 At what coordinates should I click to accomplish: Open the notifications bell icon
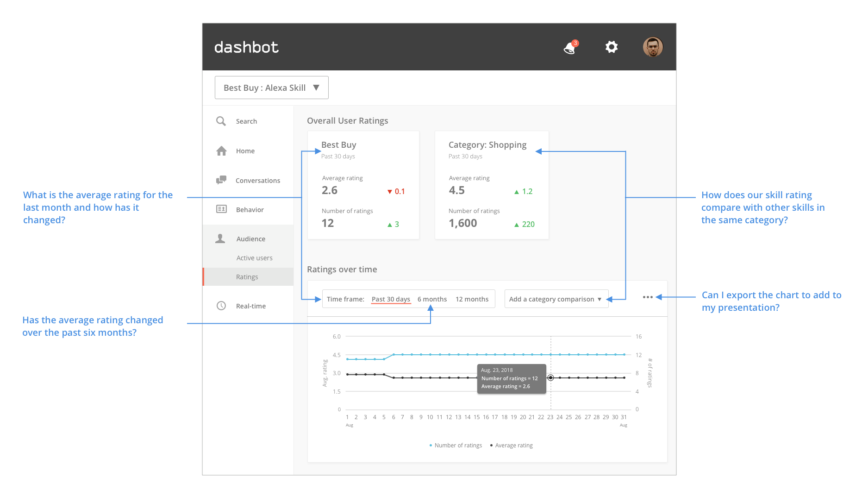[570, 47]
